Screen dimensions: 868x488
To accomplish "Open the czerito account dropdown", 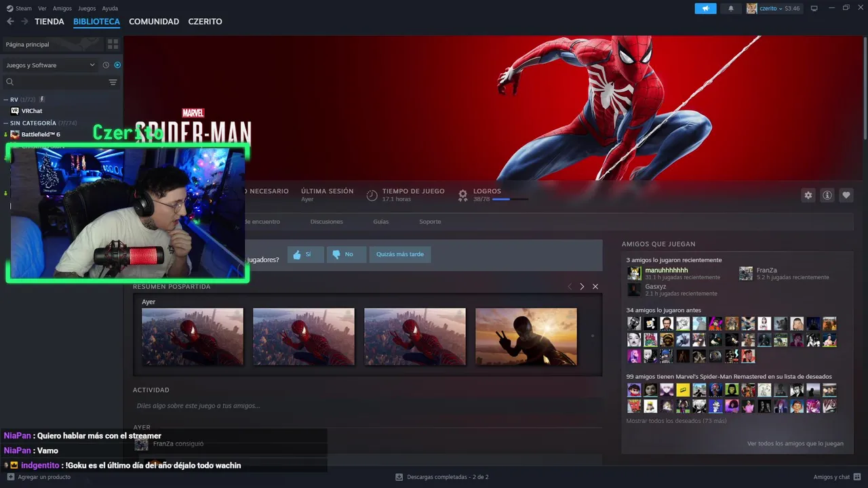I will tap(774, 8).
